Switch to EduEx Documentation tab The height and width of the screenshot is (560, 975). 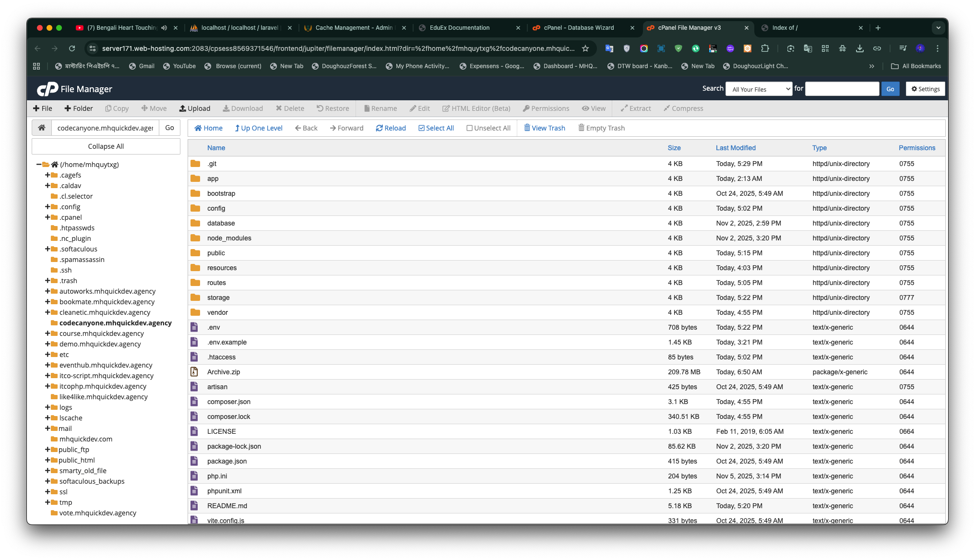click(x=459, y=28)
